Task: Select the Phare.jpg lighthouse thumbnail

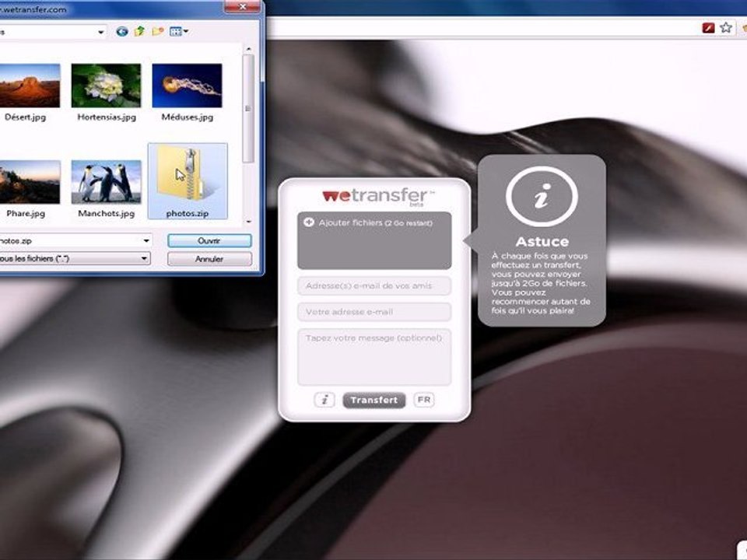Action: tap(30, 182)
